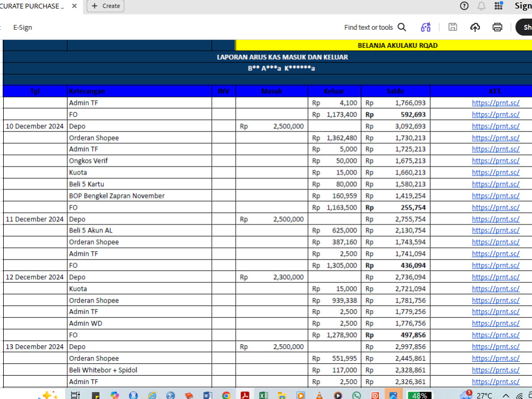Show hidden system tray icons chevron
The height and width of the screenshot is (399, 532).
(506, 395)
